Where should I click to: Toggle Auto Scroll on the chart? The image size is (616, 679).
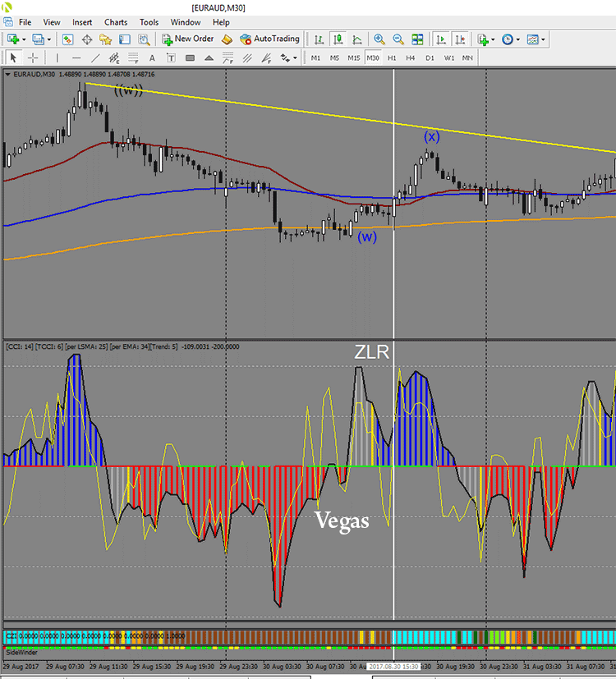[x=441, y=39]
